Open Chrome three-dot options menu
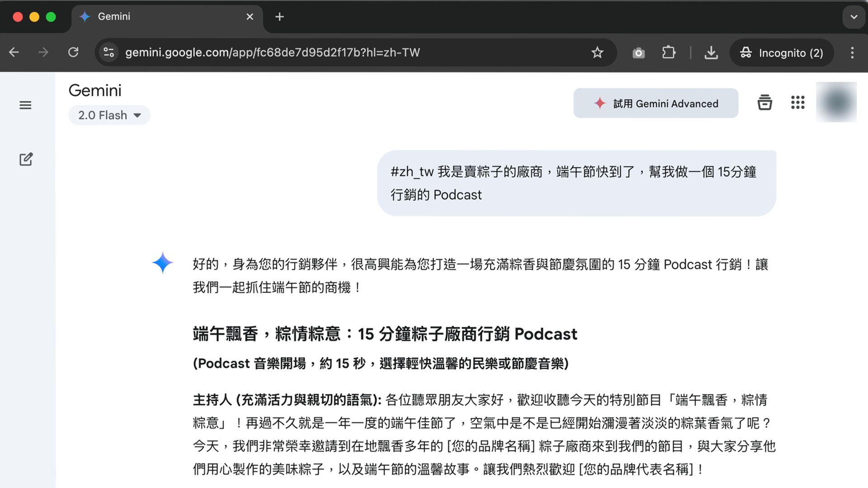Viewport: 868px width, 488px height. (x=852, y=53)
